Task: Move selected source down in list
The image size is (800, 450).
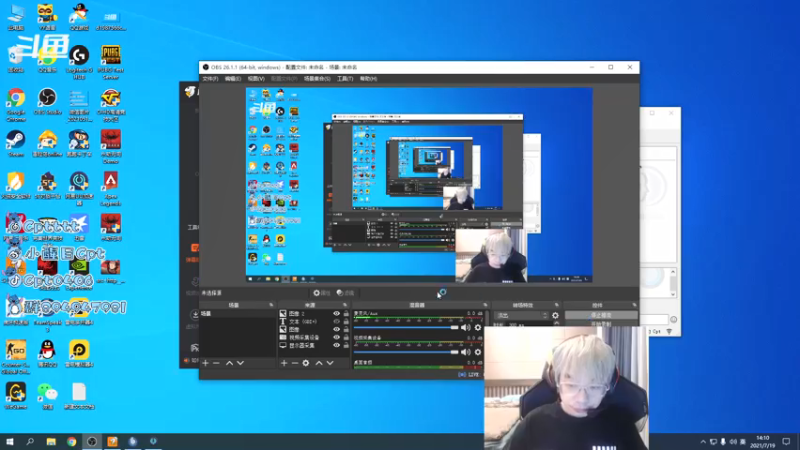Action: pos(330,363)
